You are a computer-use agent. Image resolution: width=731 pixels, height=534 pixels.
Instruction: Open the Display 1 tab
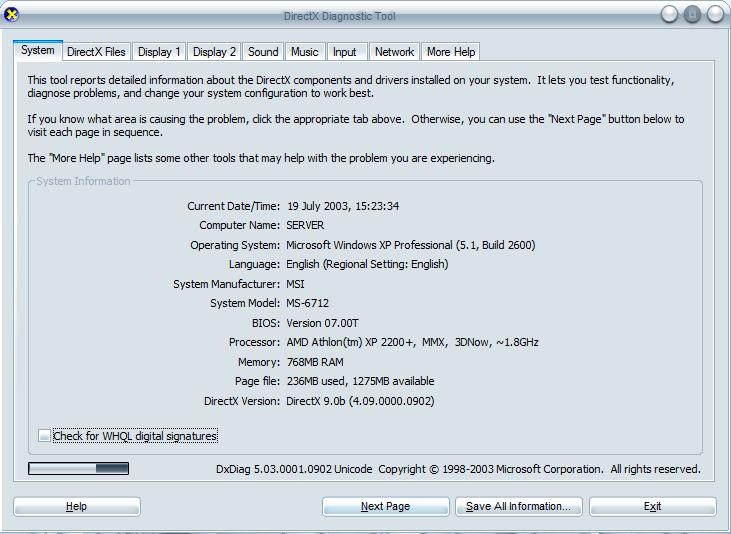coord(159,52)
